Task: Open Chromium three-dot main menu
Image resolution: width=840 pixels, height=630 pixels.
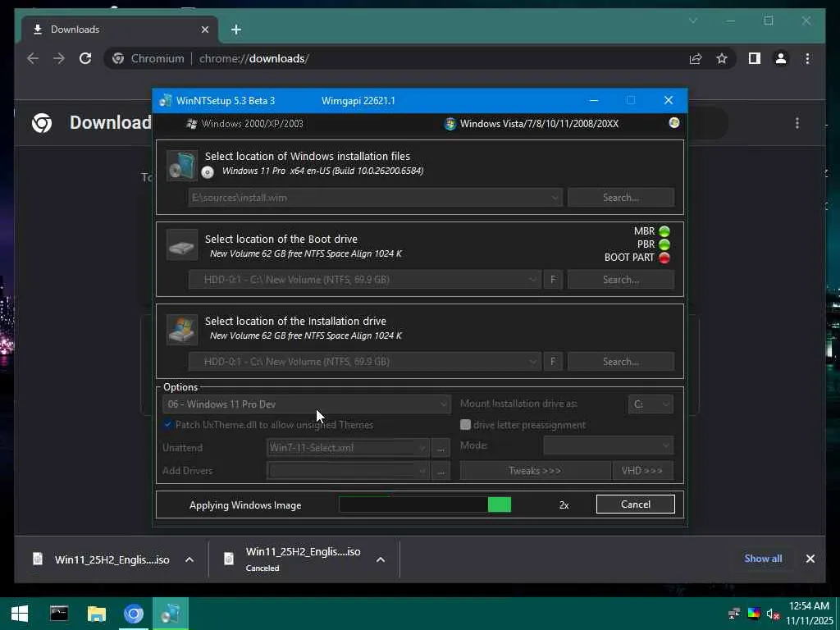Action: [x=807, y=58]
